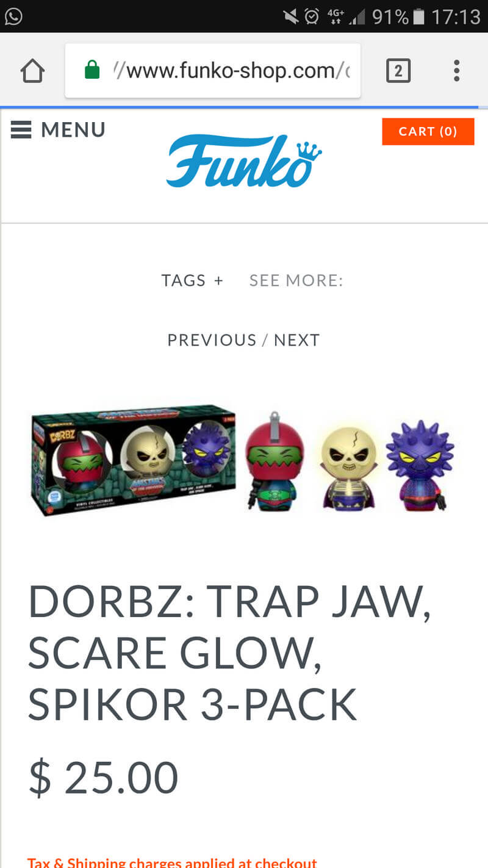488x868 pixels.
Task: Tap the browser home icon
Action: (33, 71)
